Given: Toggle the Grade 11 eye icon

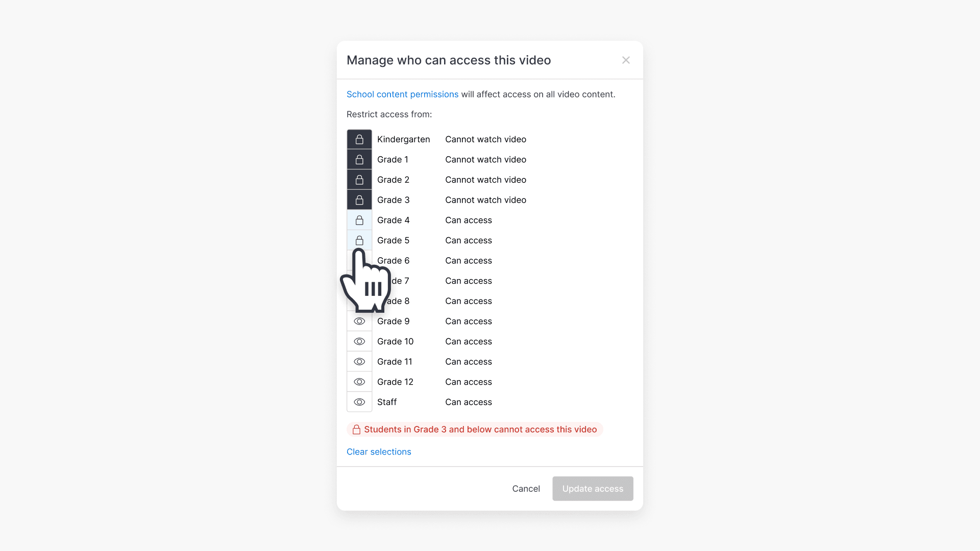Looking at the screenshot, I should click(359, 361).
